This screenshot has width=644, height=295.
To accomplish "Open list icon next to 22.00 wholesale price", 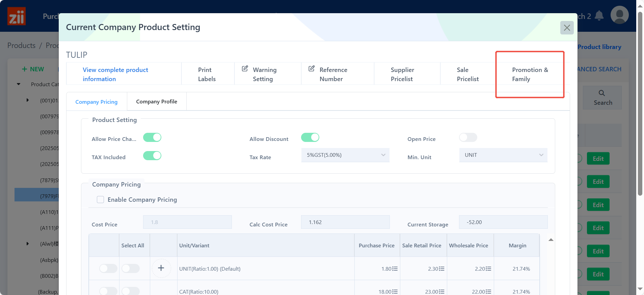I will tap(488, 292).
